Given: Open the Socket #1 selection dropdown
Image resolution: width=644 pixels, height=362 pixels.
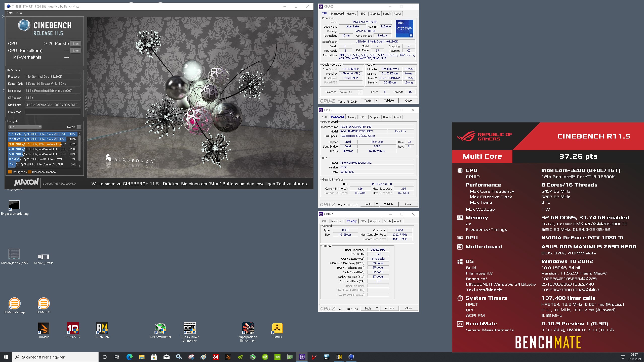Looking at the screenshot, I should tap(350, 92).
